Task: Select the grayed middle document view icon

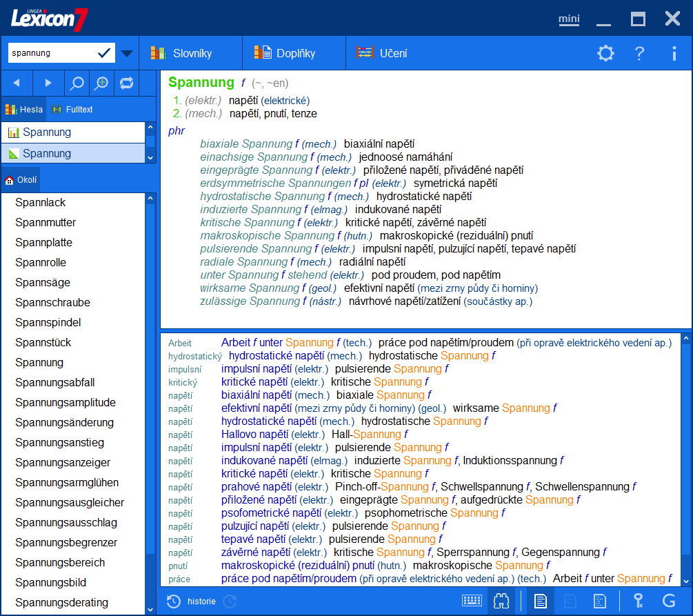Action: point(570,601)
